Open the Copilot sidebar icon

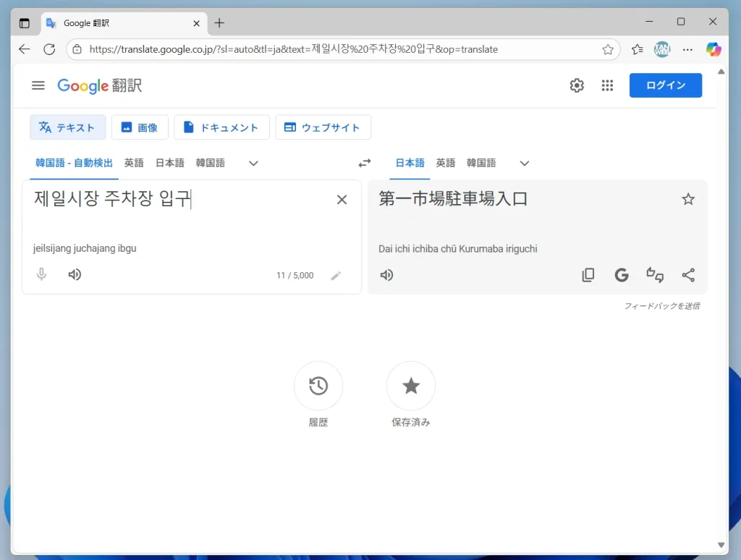click(x=713, y=49)
